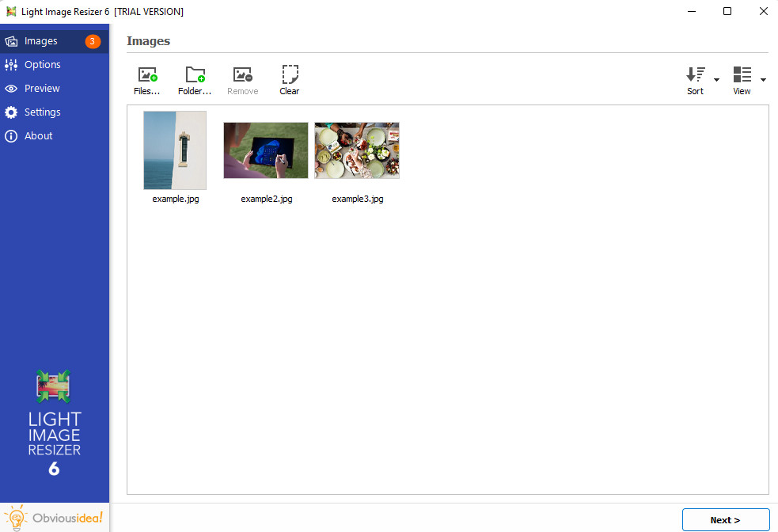Click the example.jpg file name

(x=176, y=199)
